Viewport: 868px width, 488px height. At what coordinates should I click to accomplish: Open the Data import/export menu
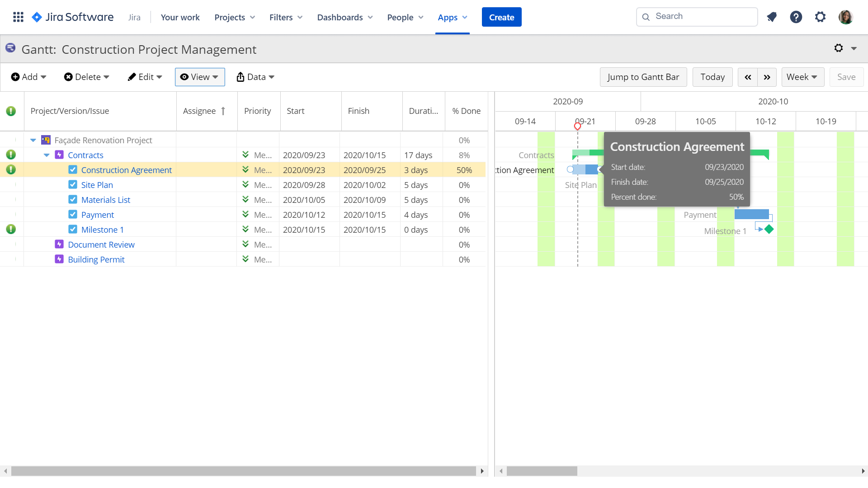coord(255,77)
